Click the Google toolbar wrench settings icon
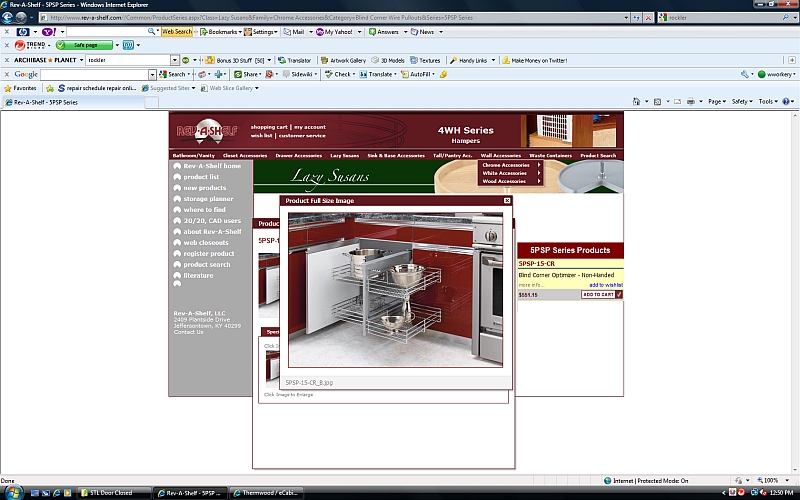 [x=744, y=74]
